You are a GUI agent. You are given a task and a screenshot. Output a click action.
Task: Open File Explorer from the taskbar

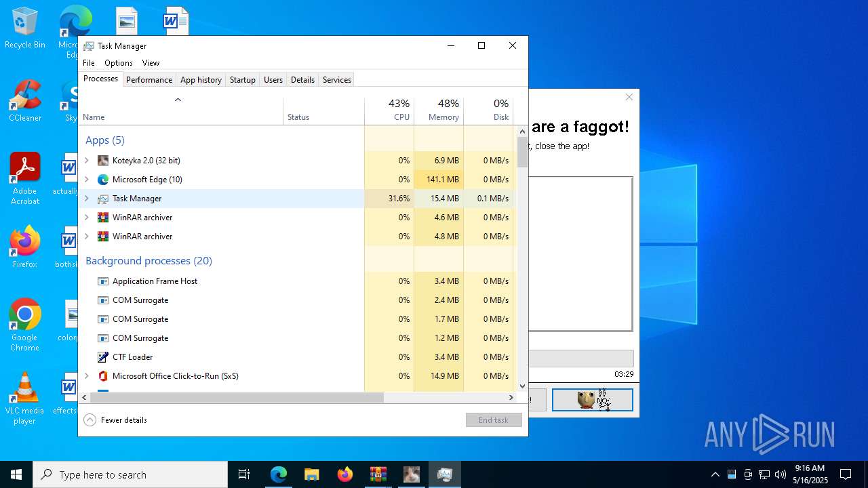312,474
